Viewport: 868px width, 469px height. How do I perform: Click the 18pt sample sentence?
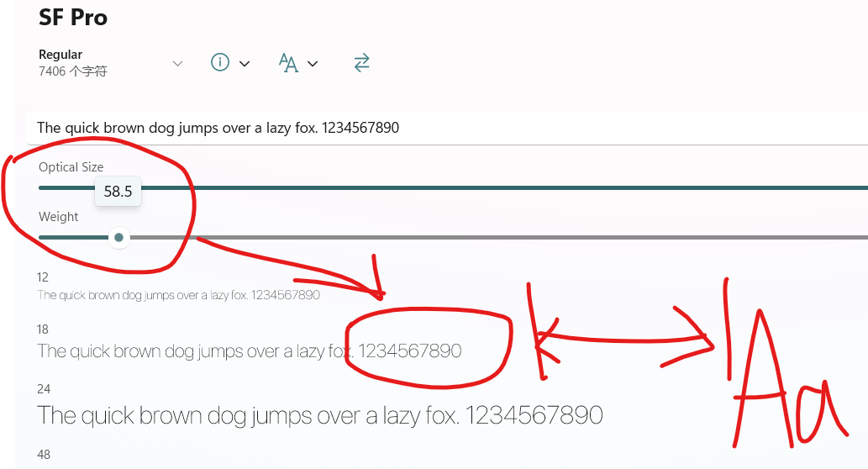tap(249, 351)
